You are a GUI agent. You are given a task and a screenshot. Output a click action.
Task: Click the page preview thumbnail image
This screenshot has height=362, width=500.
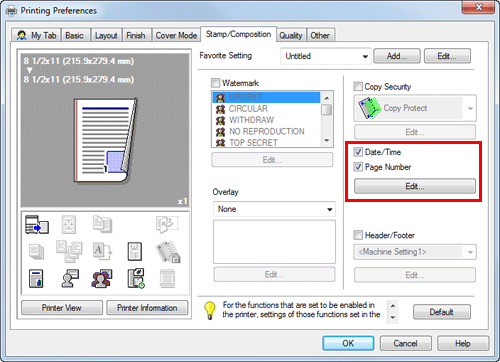(105, 140)
